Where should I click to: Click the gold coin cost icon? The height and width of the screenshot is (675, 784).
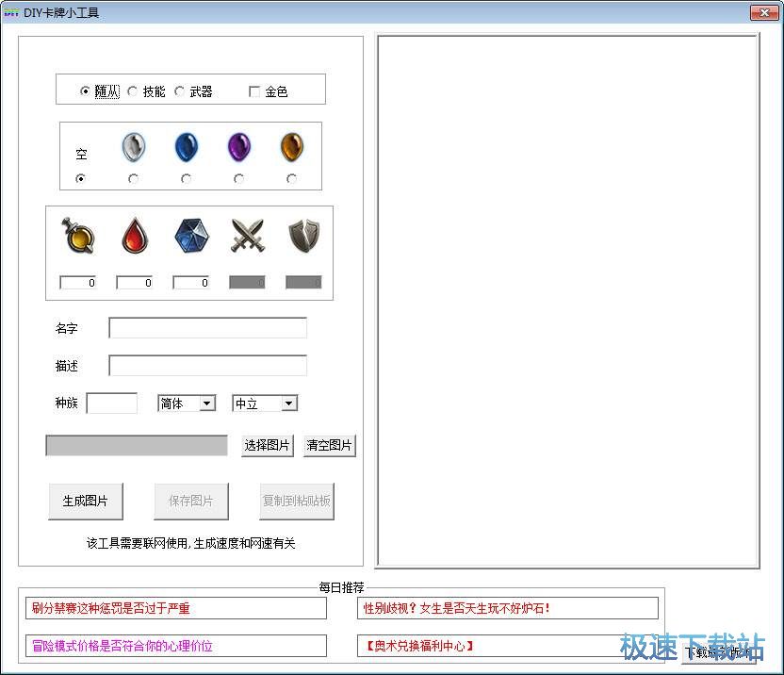(x=78, y=236)
